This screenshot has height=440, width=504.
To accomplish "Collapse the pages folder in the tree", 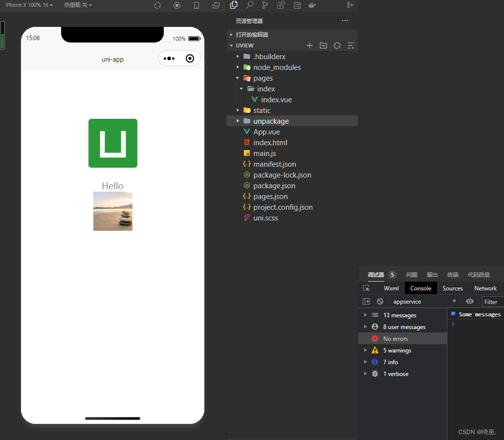I will click(238, 78).
